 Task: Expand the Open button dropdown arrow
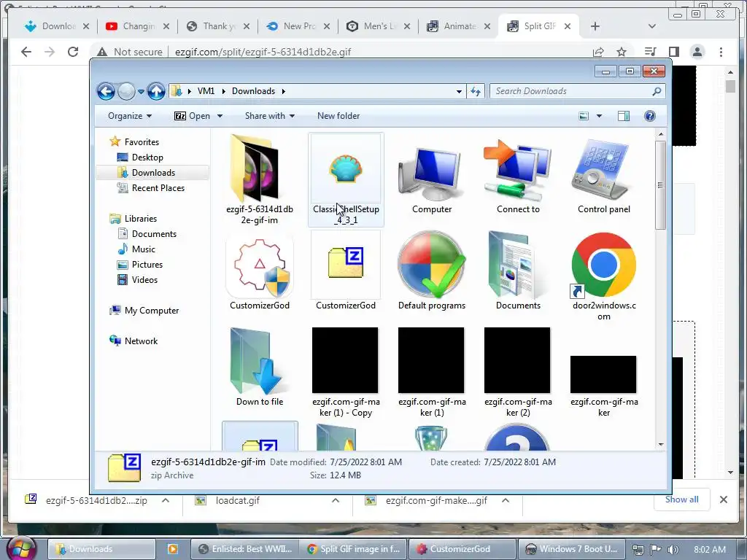220,116
